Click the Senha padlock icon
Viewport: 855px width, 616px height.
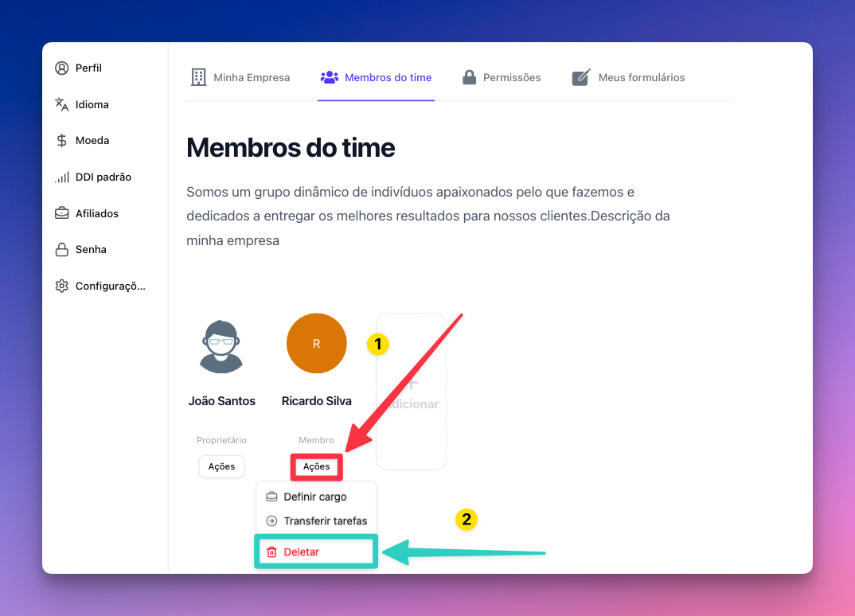click(x=61, y=250)
